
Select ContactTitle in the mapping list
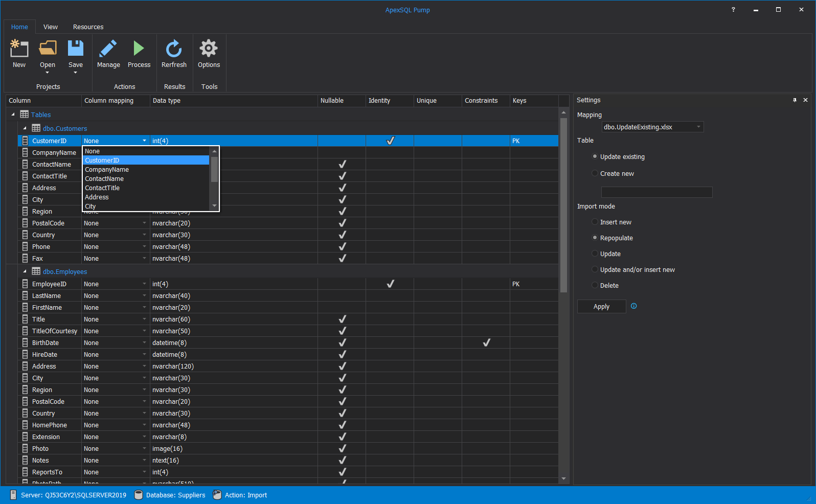[146, 188]
